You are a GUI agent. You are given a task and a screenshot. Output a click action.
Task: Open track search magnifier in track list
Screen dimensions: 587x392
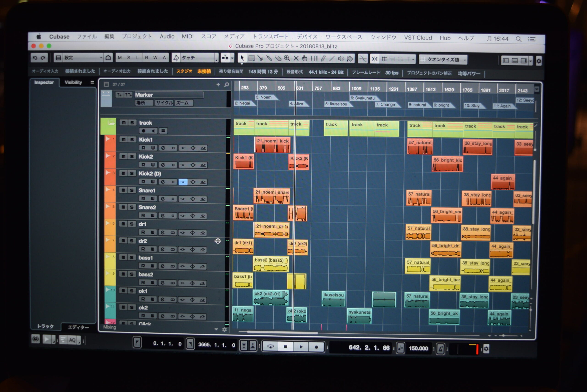pyautogui.click(x=227, y=85)
